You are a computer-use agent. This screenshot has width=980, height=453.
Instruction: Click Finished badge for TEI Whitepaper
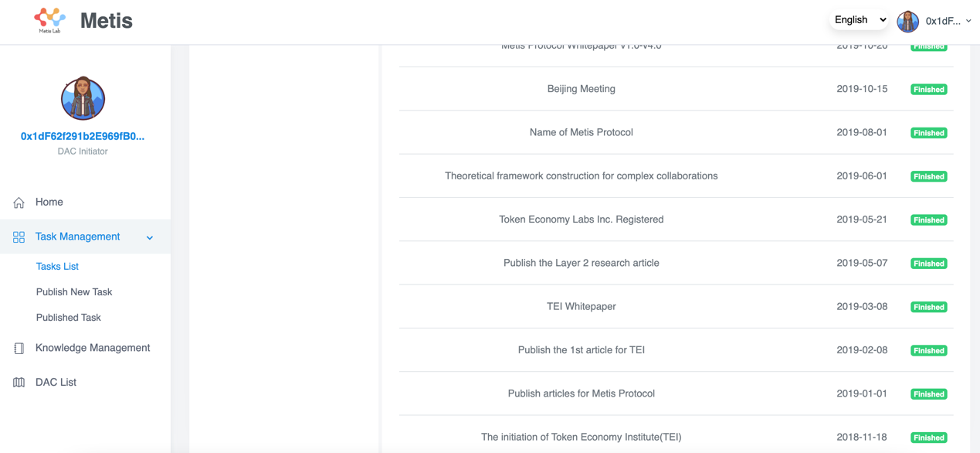[928, 307]
